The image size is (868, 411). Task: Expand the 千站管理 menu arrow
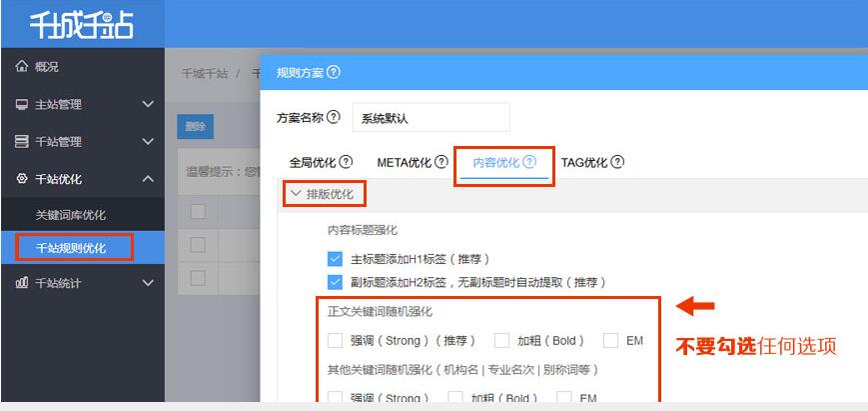coord(148,142)
